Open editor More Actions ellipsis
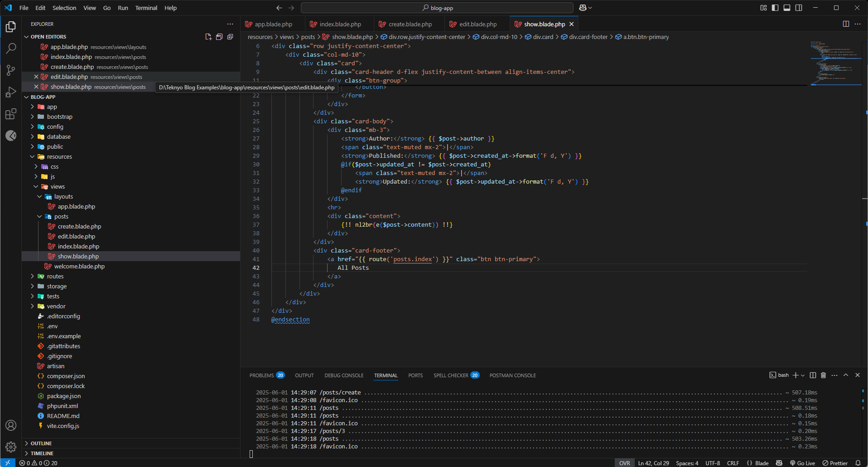The height and width of the screenshot is (467, 868). coord(858,24)
